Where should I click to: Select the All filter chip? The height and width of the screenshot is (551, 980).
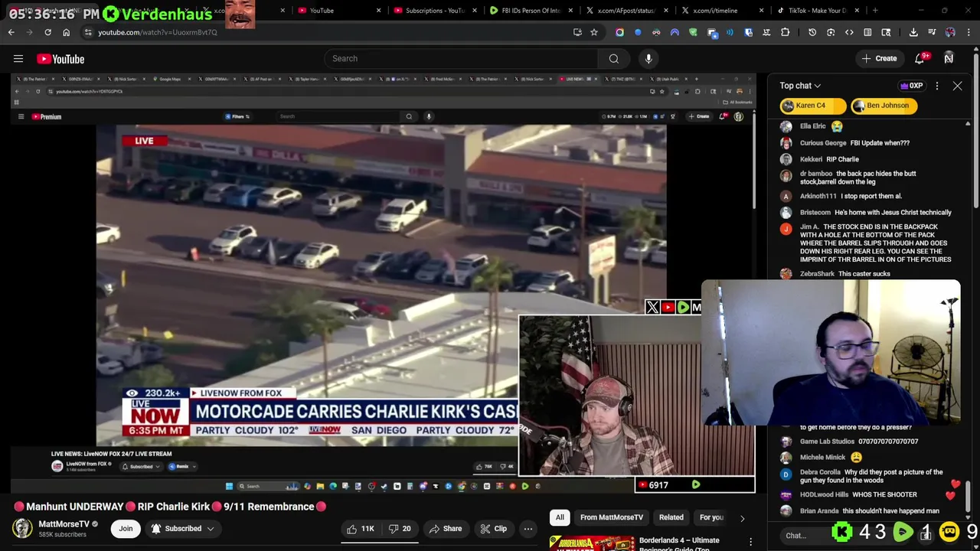tap(560, 518)
